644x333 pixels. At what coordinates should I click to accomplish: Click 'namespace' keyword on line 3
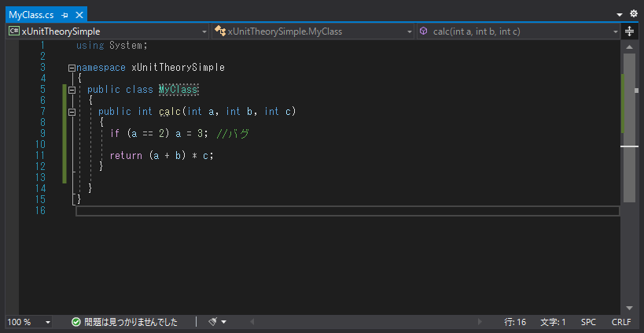(x=101, y=68)
